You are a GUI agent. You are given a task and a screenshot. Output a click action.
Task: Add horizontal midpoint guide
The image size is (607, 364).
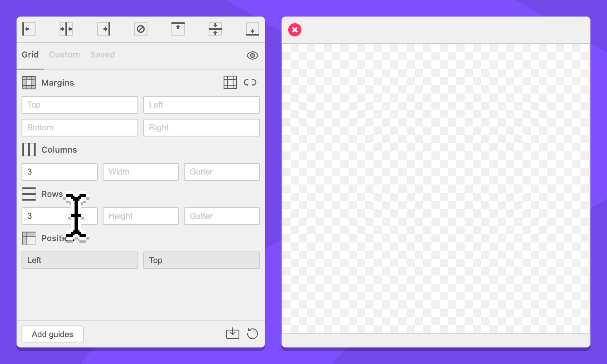(215, 29)
